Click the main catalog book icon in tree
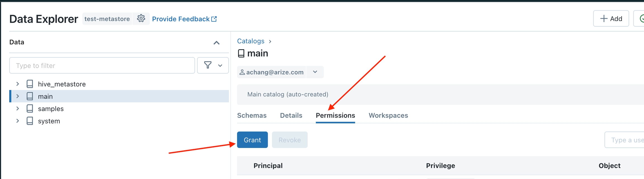Image resolution: width=644 pixels, height=179 pixels. click(x=30, y=96)
